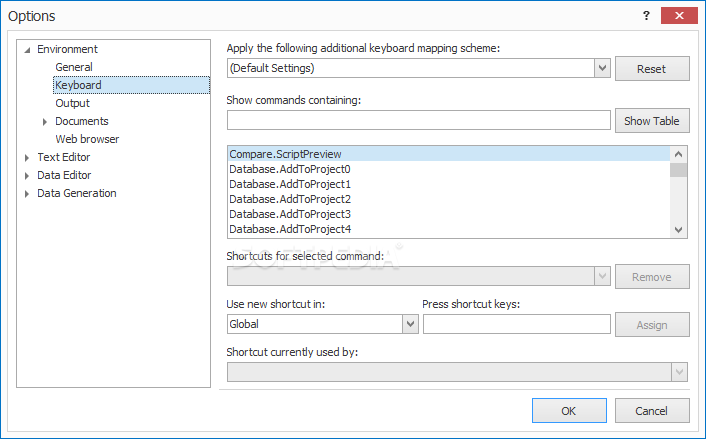Click the command list scroll up arrow

pos(679,154)
